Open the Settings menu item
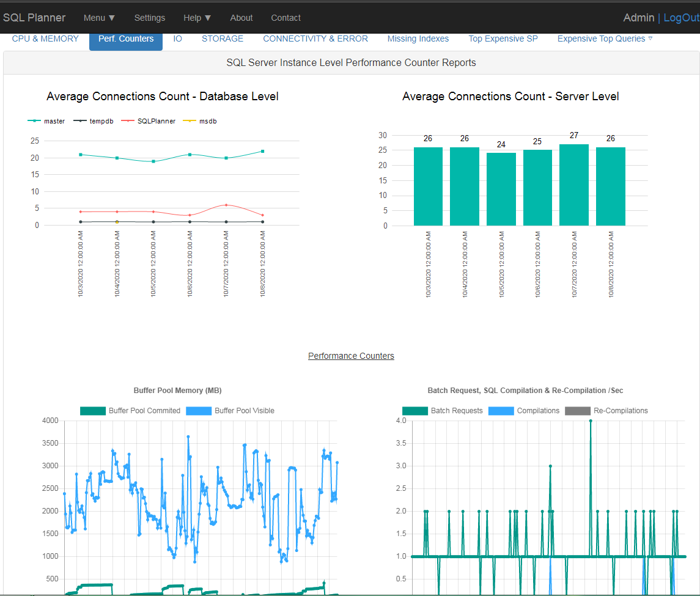 click(149, 18)
